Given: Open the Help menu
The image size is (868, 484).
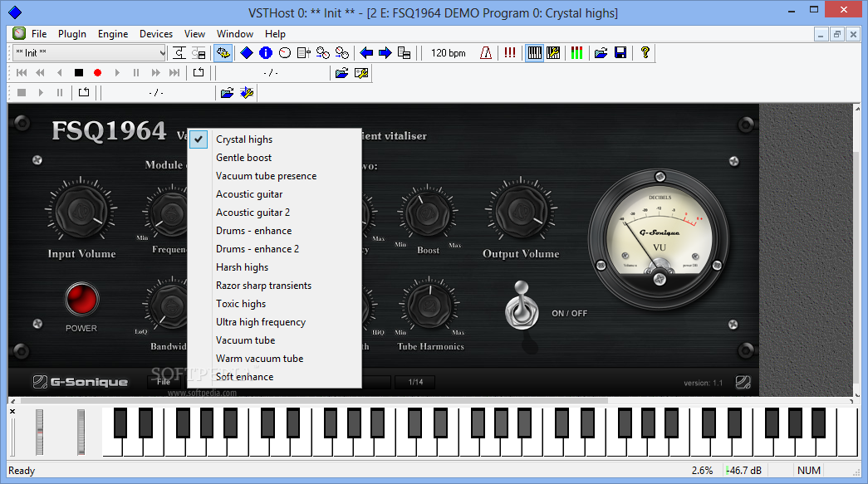Looking at the screenshot, I should [x=275, y=34].
